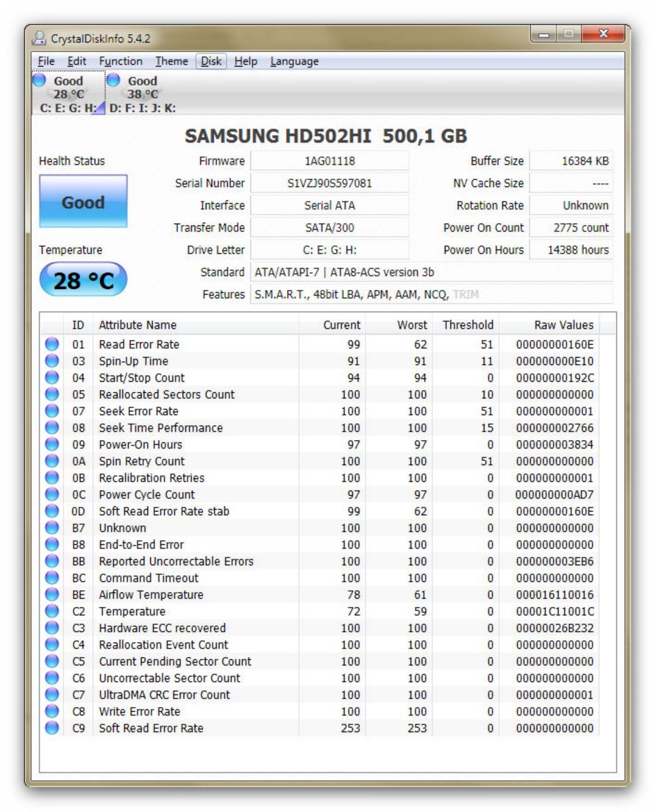Click the Threshold column header

tap(466, 325)
